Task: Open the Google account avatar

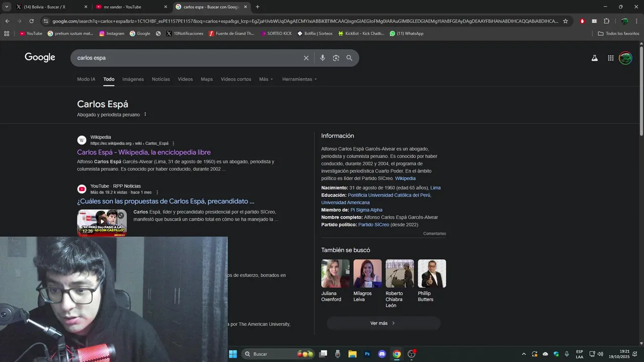Action: pyautogui.click(x=625, y=58)
